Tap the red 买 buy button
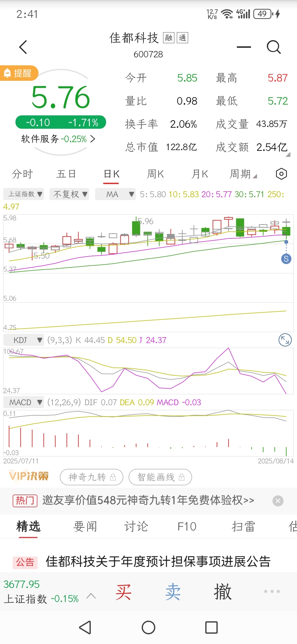This screenshot has width=297, height=644. pos(123,592)
